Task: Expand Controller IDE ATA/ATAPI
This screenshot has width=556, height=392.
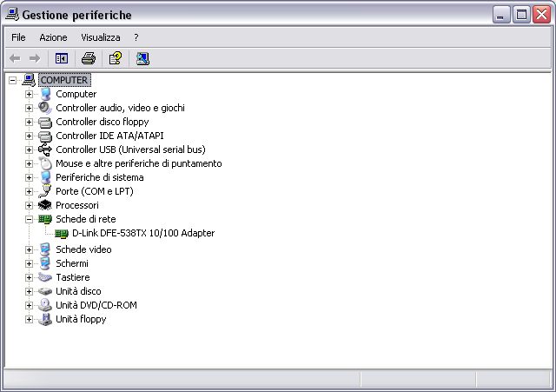Action: pos(29,136)
